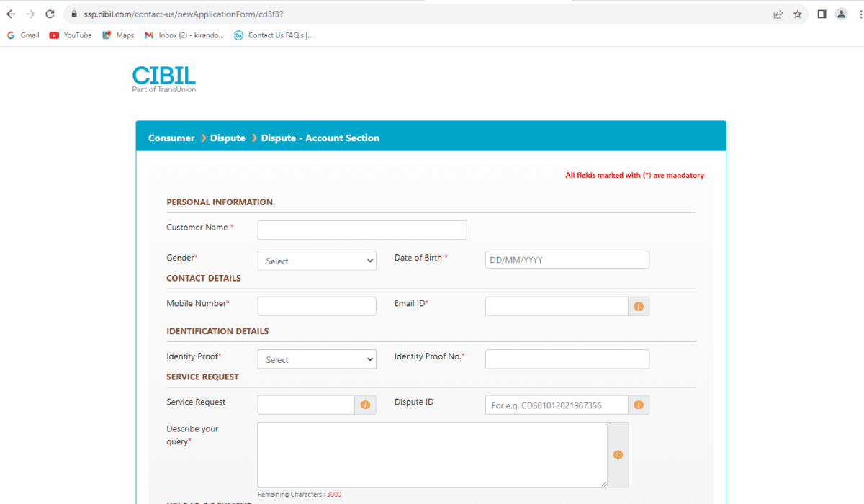Click the Consumer breadcrumb
The image size is (864, 504).
(171, 138)
